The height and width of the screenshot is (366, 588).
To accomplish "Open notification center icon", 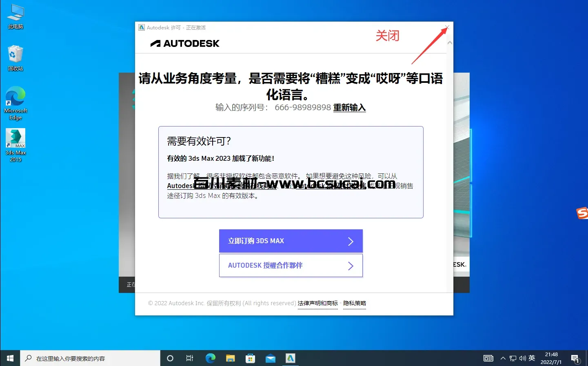I will tap(575, 359).
